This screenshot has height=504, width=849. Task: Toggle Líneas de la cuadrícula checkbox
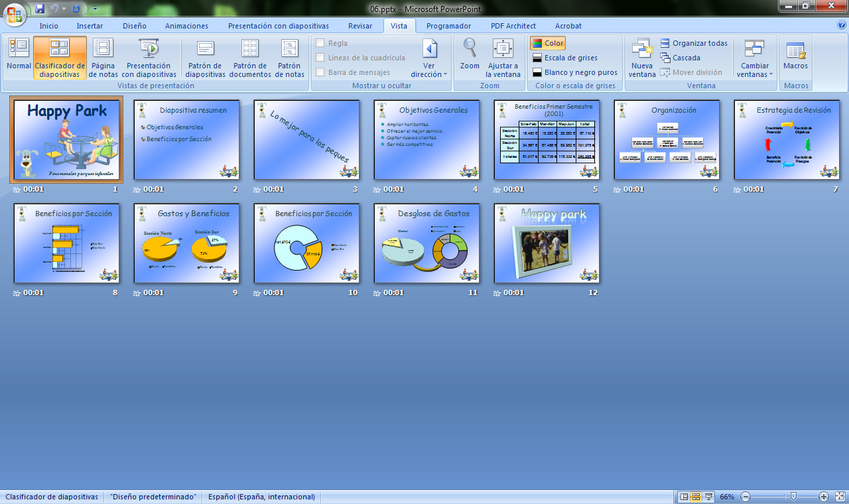pyautogui.click(x=320, y=58)
